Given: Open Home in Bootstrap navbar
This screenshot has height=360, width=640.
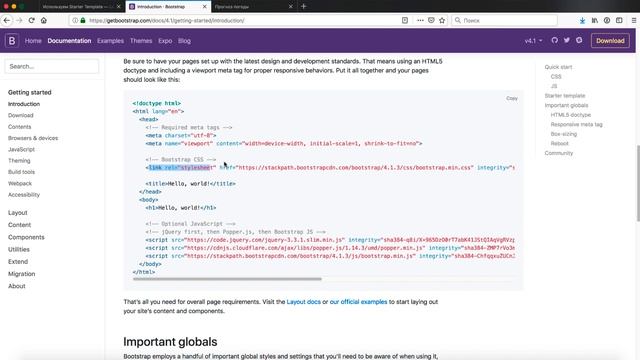Looking at the screenshot, I should 33,41.
